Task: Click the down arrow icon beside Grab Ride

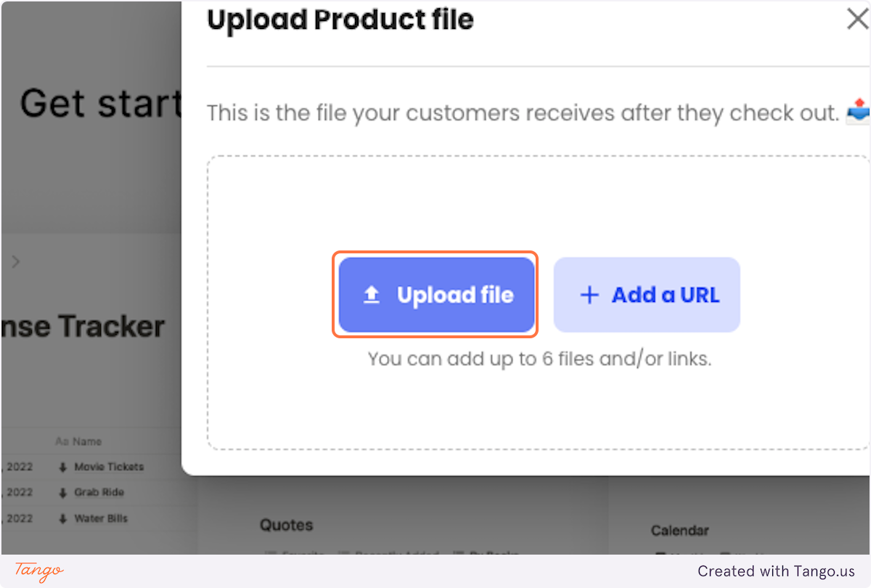Action: coord(63,493)
